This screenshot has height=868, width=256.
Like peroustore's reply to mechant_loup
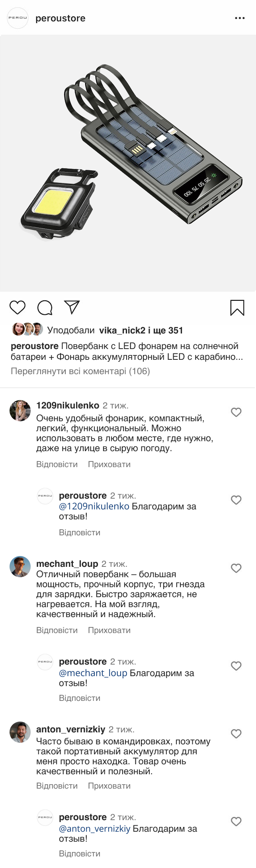(236, 666)
